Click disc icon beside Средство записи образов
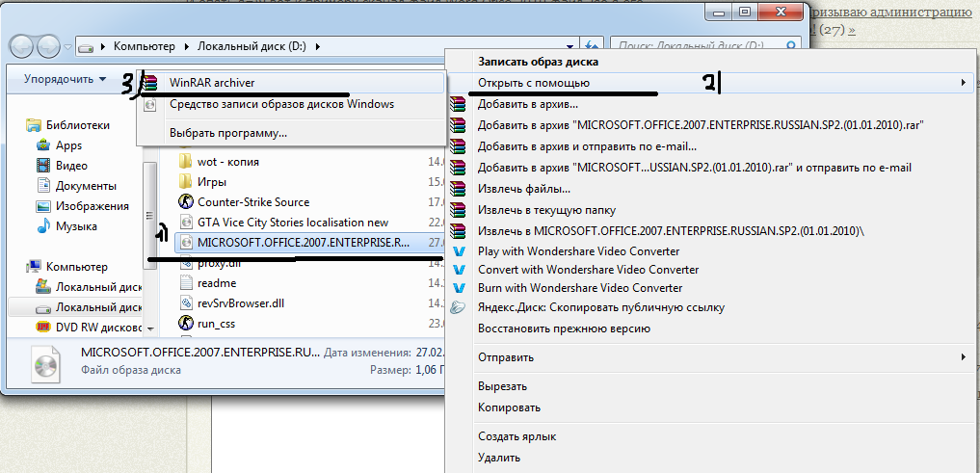Screen dimensions: 980x473 pyautogui.click(x=149, y=104)
